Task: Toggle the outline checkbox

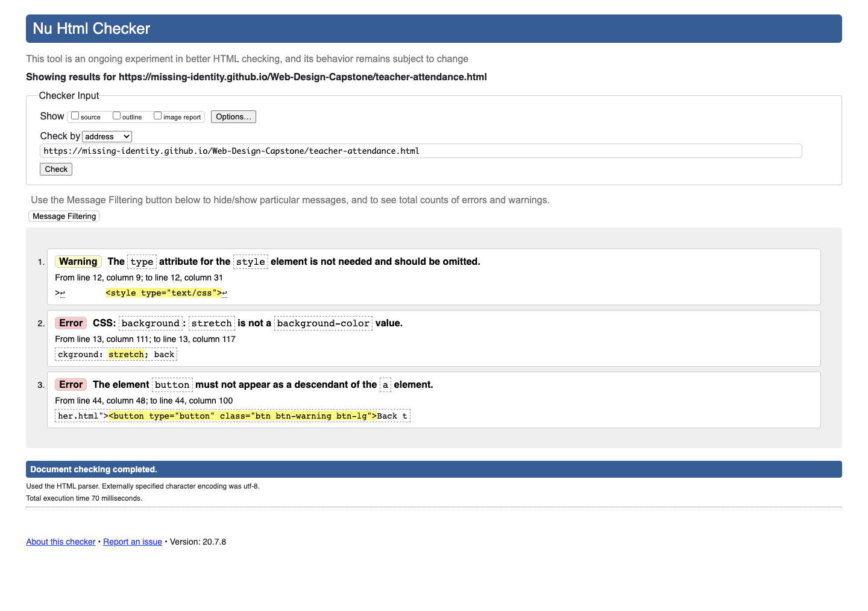Action: click(x=117, y=116)
